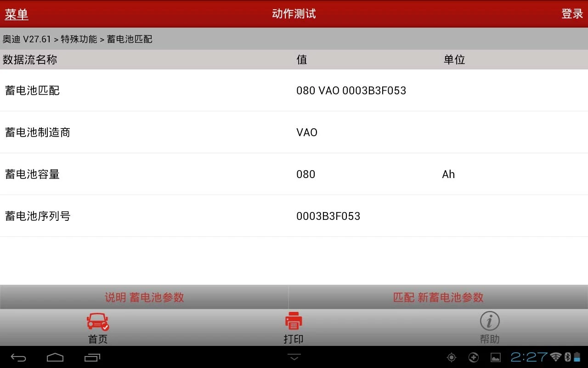
Task: Expand the bottom center chevron handle
Action: coord(294,357)
